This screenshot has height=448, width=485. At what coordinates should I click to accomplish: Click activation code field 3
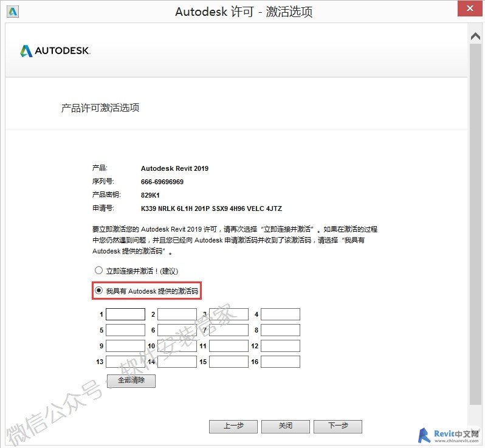click(x=229, y=314)
